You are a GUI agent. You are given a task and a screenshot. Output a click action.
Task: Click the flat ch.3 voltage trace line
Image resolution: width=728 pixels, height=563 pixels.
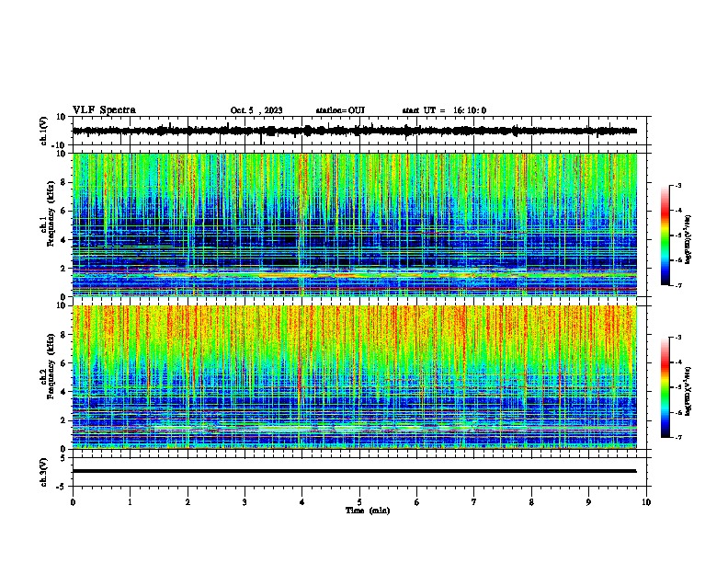[x=354, y=471]
